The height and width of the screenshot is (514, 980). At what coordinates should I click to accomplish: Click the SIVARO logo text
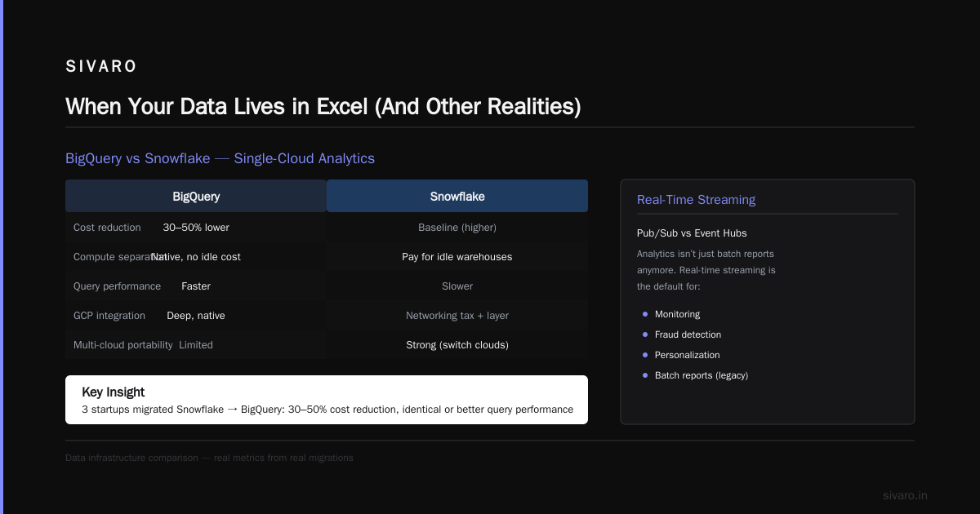coord(101,67)
